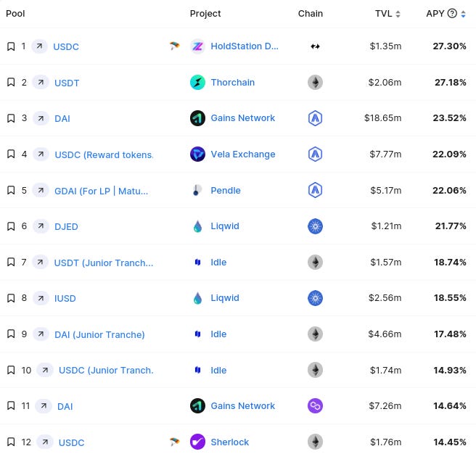Click the Pendle project logo

point(197,190)
